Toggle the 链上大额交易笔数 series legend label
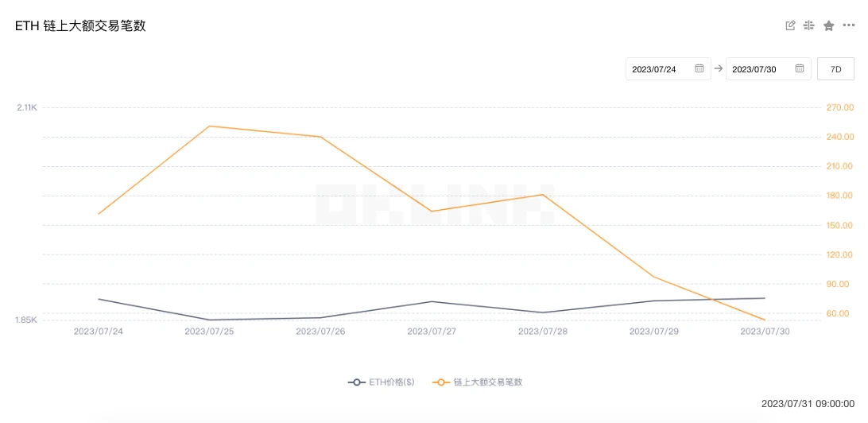This screenshot has height=423, width=868. [488, 382]
